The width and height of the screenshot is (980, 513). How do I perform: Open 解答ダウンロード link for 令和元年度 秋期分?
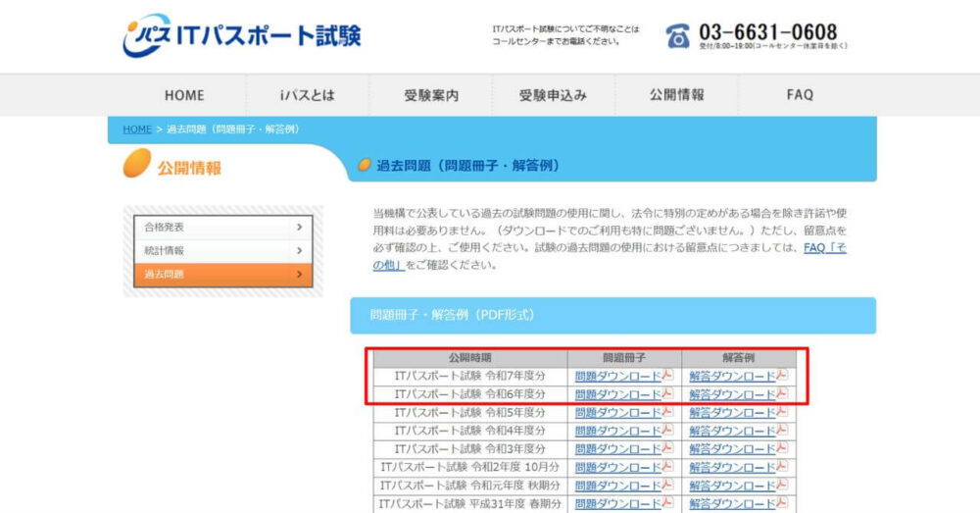tap(732, 485)
